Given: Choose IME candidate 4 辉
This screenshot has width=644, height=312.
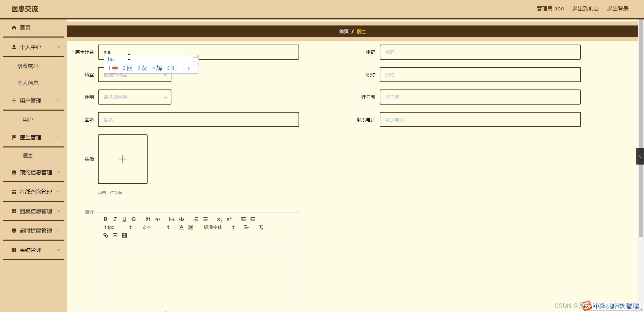Looking at the screenshot, I should point(157,68).
